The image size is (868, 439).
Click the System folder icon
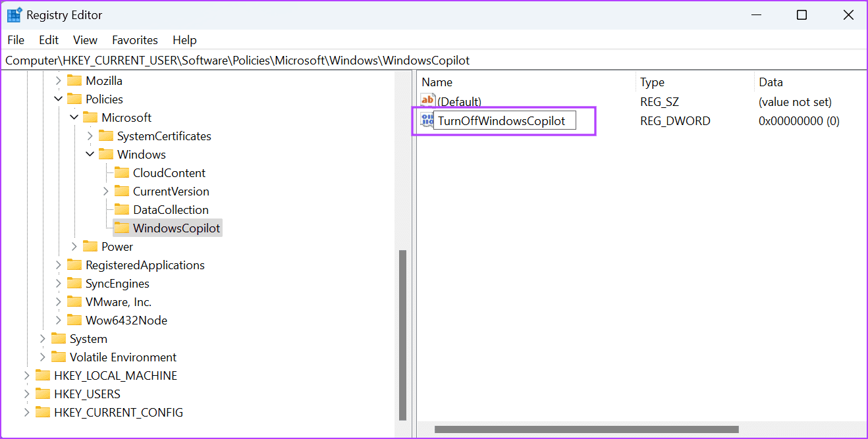coord(59,339)
